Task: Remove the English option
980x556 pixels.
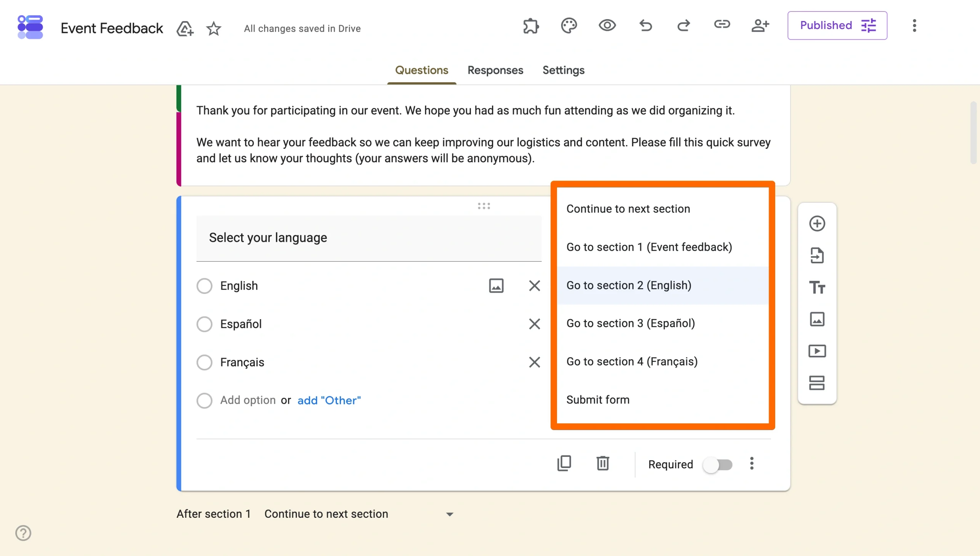Action: pyautogui.click(x=534, y=285)
